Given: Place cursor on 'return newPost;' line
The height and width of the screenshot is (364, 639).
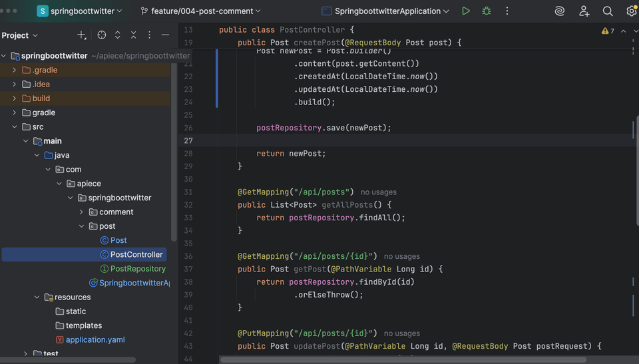Looking at the screenshot, I should tap(291, 154).
